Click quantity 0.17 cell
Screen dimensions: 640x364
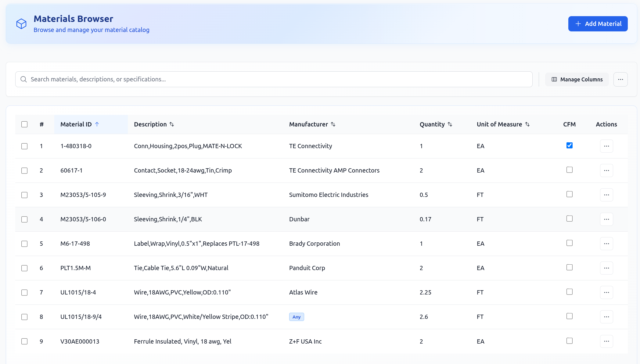pos(426,219)
